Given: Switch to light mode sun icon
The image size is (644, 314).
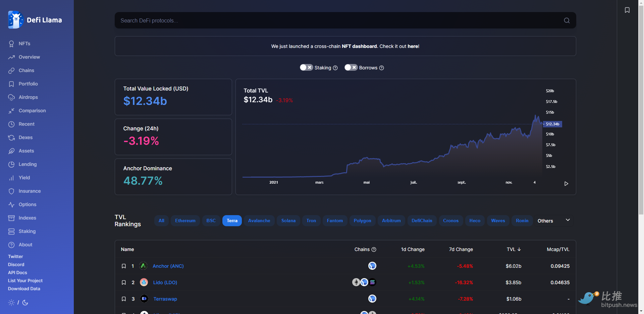Looking at the screenshot, I should tap(11, 303).
